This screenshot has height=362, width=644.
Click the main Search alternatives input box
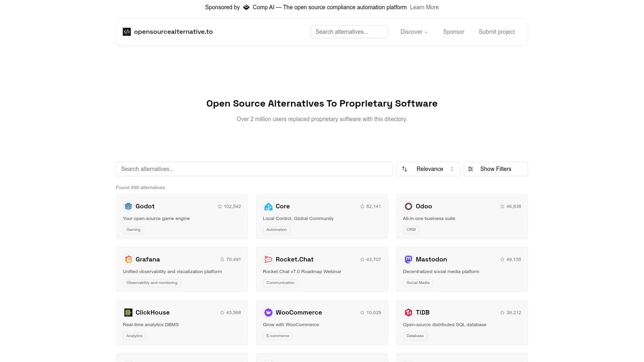pos(254,169)
